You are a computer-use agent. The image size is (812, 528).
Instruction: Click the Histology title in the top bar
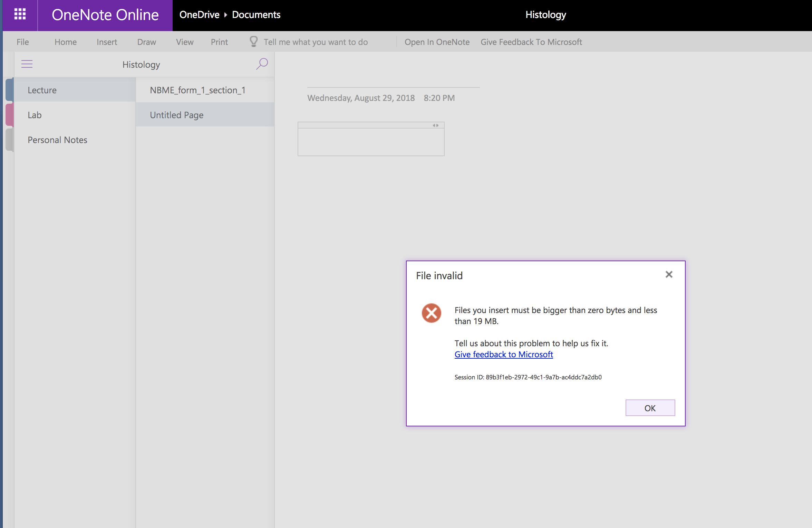546,15
